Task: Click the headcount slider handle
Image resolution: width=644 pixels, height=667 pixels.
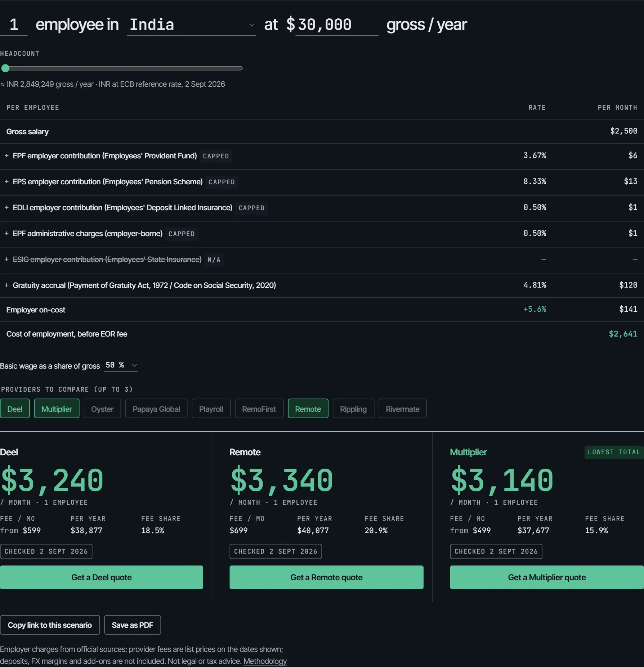Action: pyautogui.click(x=5, y=68)
